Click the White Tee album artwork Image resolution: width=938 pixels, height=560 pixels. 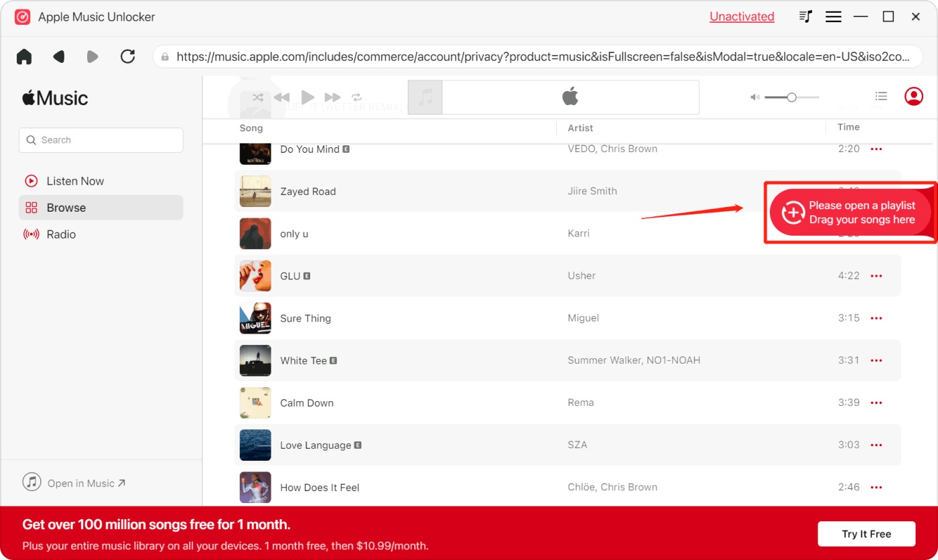click(255, 360)
